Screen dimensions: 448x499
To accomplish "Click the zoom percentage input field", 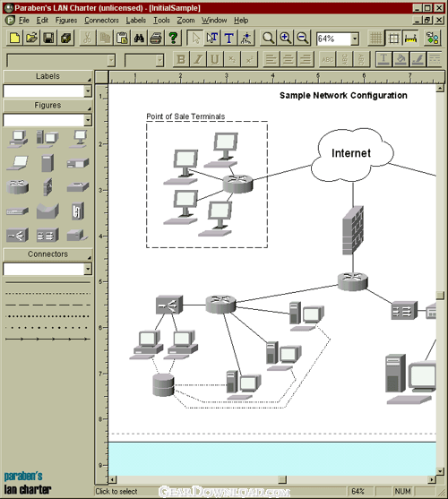I will (333, 39).
